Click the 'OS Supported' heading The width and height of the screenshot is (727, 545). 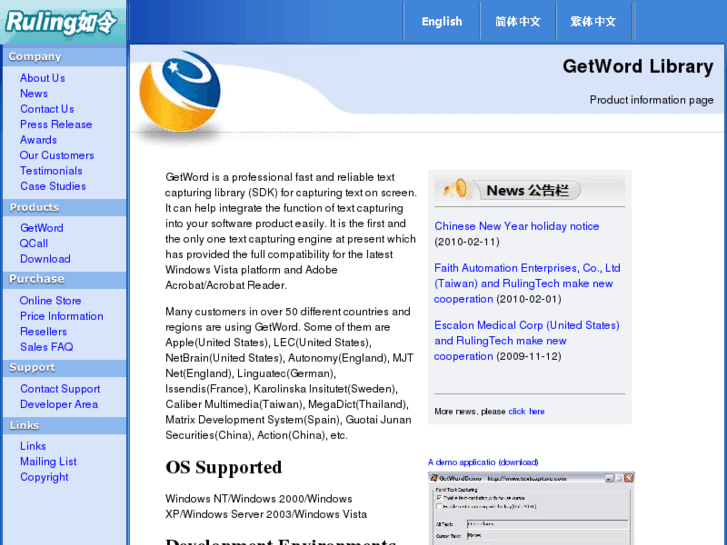[223, 467]
